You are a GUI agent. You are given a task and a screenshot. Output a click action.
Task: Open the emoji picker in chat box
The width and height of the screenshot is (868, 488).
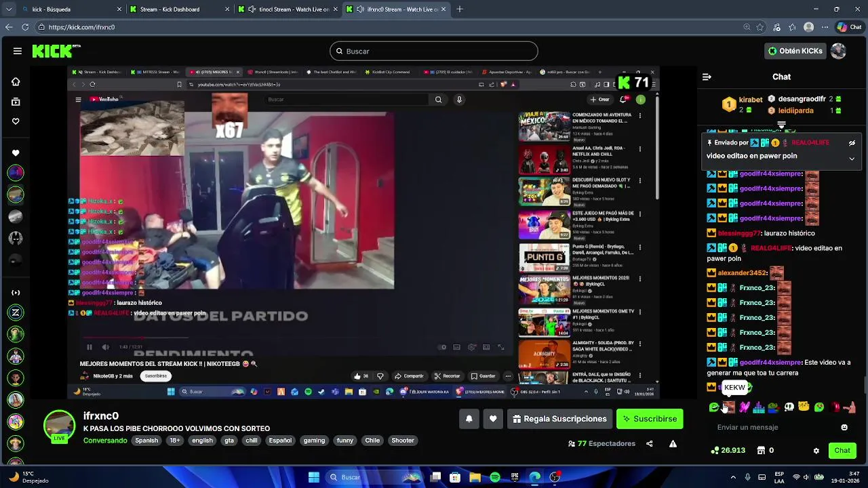coord(844,428)
